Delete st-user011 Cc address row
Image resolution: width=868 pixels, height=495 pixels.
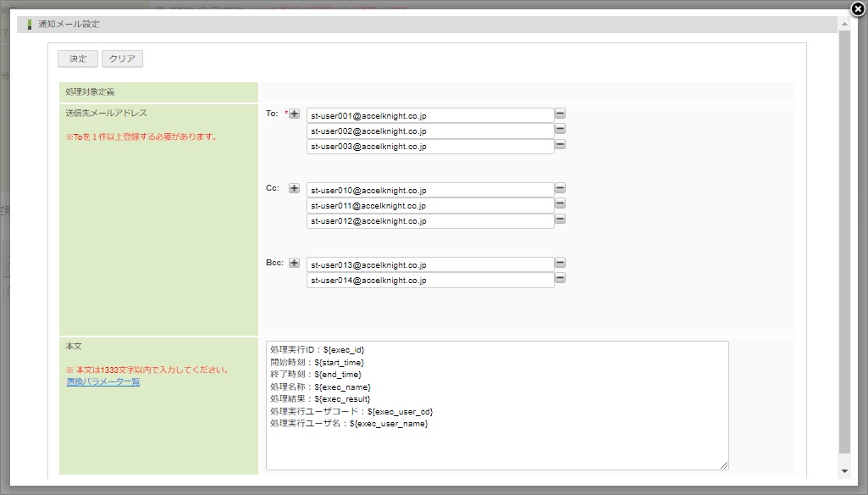[x=560, y=203]
